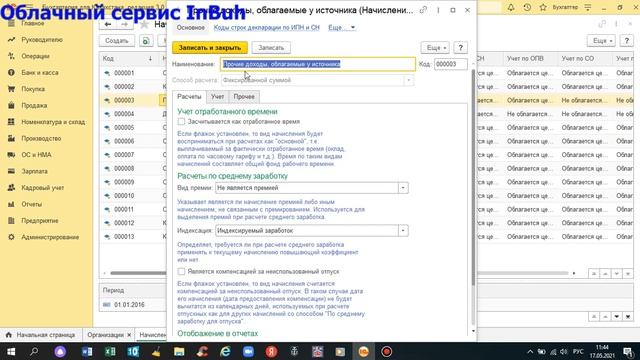The image size is (640, 360).
Task: Open Yandex browser taskbar icon
Action: [x=271, y=351]
